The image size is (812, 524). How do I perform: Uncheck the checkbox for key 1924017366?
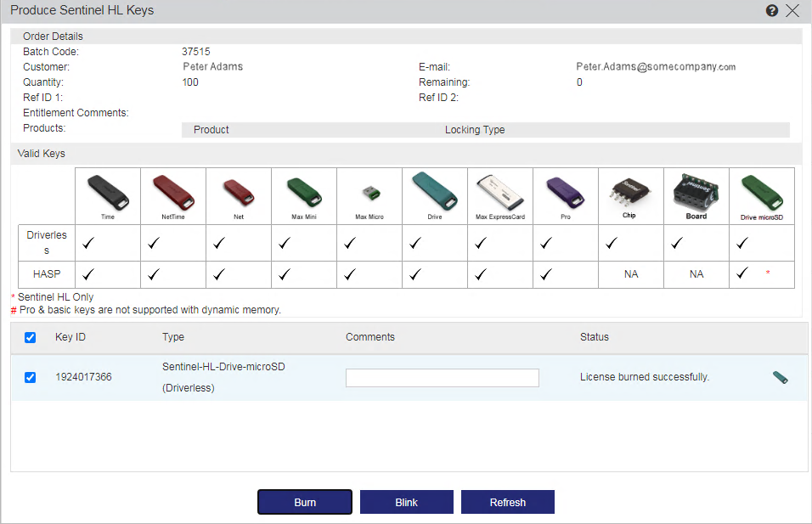[x=31, y=377]
